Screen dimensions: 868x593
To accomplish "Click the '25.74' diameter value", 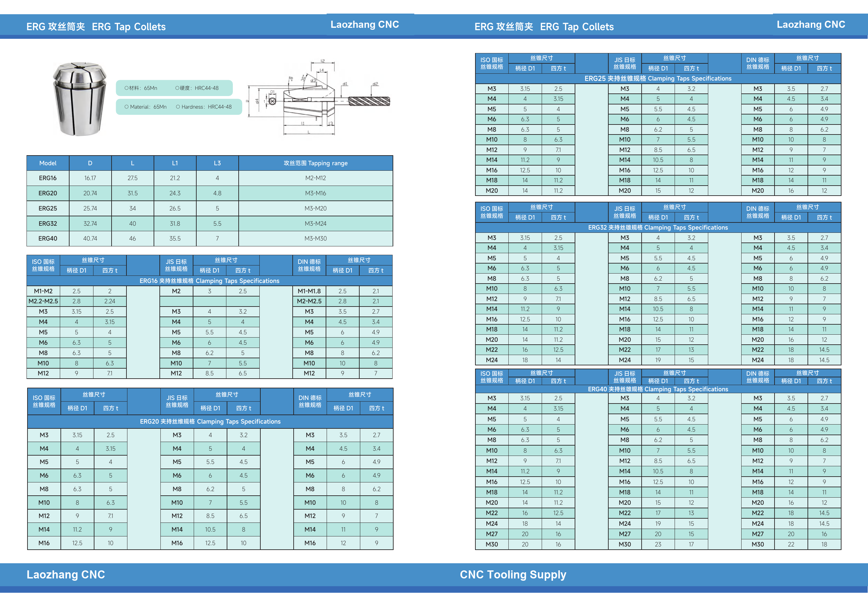I will (90, 208).
